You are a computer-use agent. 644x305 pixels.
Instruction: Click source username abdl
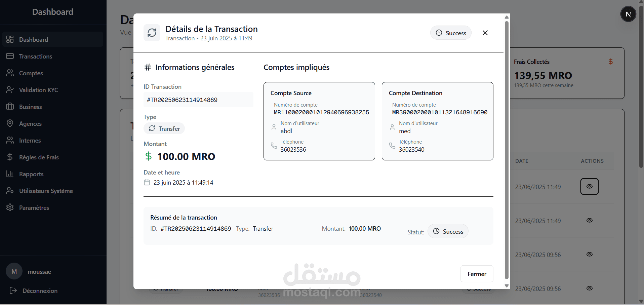click(x=286, y=131)
